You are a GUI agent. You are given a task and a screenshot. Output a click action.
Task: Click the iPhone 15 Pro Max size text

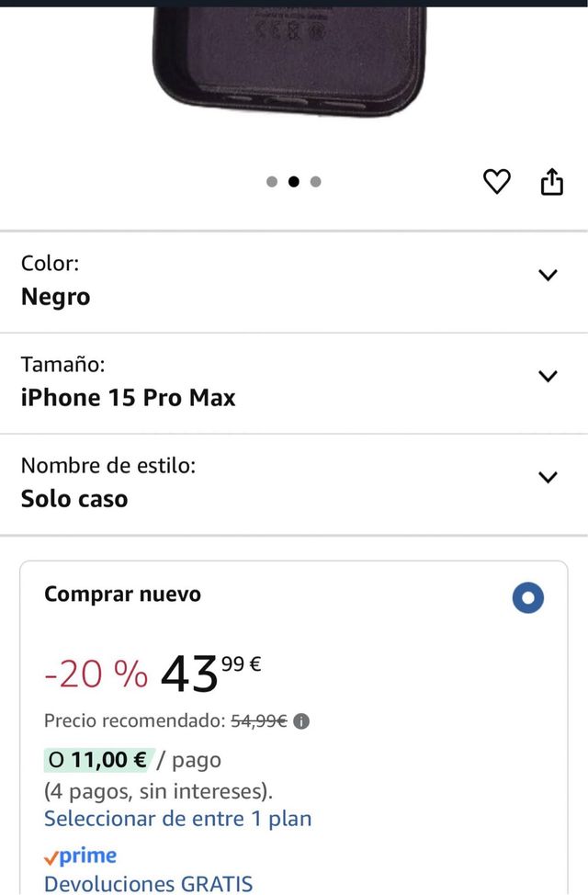click(x=128, y=397)
